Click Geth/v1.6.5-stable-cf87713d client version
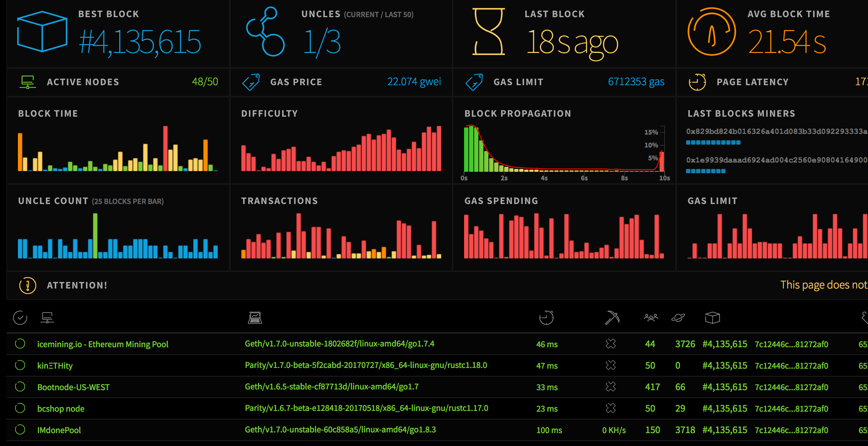 point(332,387)
